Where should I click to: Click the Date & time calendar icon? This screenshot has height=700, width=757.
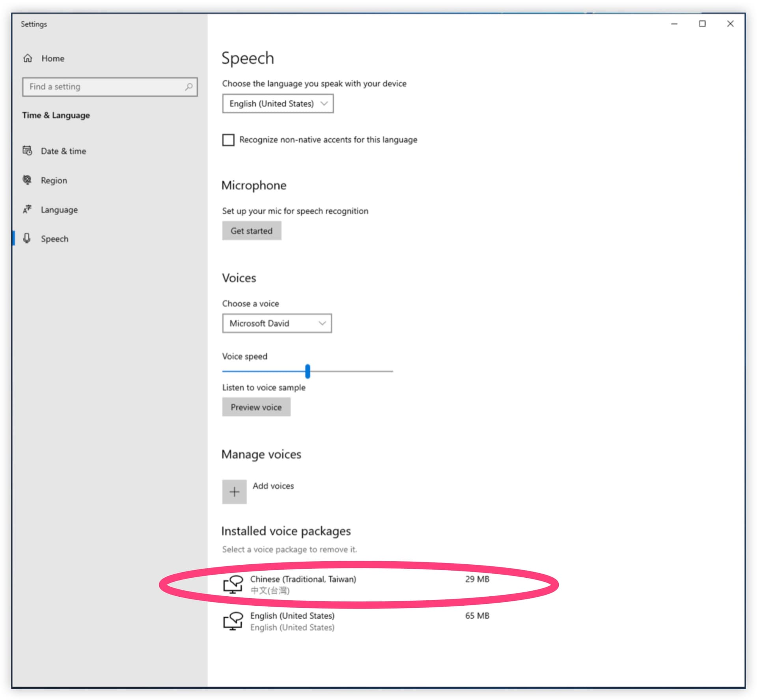tap(27, 151)
